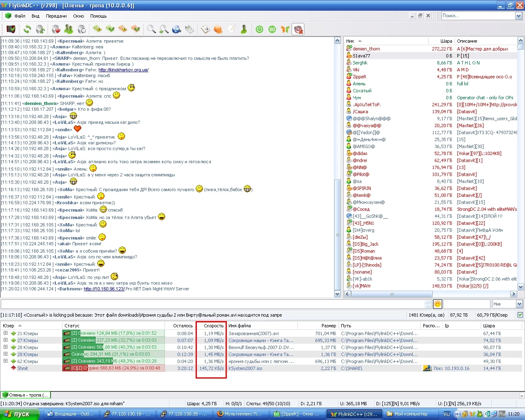Expand the '62 Юзеры' download row
The width and height of the screenshot is (525, 420).
tap(6, 361)
